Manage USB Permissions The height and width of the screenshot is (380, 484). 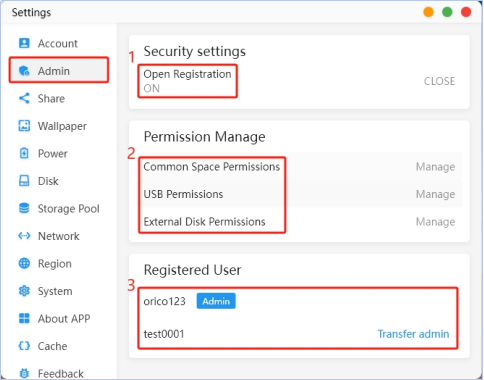[x=435, y=194]
